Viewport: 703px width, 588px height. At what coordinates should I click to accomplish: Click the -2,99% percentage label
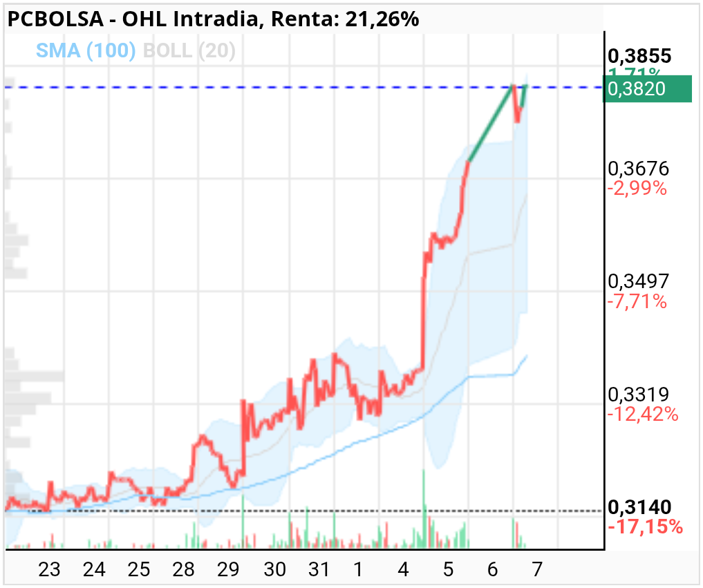(x=637, y=188)
